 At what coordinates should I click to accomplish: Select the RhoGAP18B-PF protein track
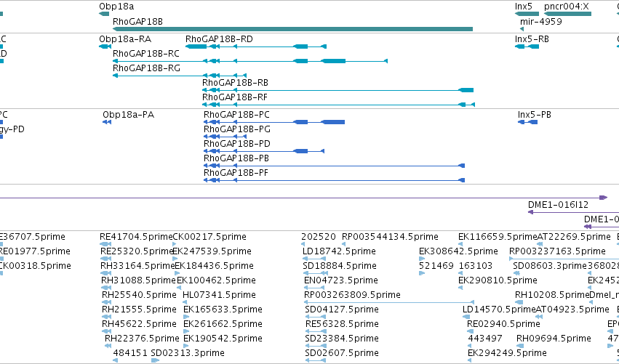[334, 181]
